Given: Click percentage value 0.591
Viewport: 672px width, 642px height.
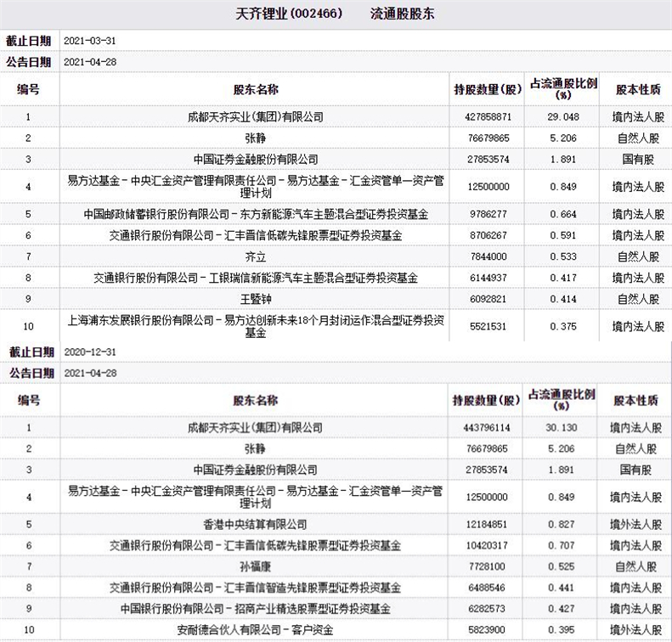Looking at the screenshot, I should coord(563,235).
